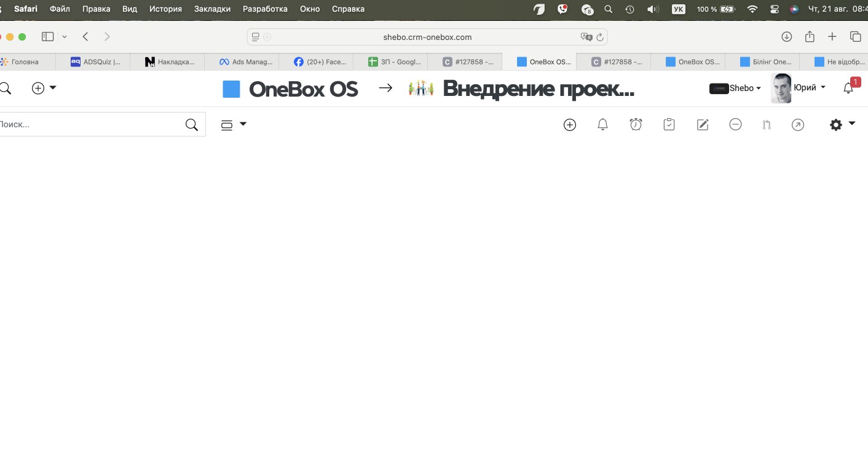868x460 pixels.
Task: Open the volume control in the menu bar
Action: coord(653,9)
